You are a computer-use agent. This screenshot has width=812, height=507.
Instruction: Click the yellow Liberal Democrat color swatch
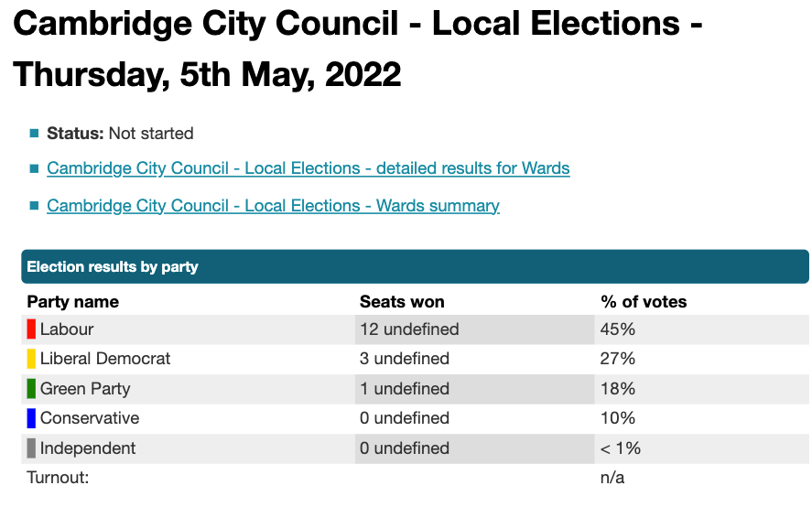point(31,359)
